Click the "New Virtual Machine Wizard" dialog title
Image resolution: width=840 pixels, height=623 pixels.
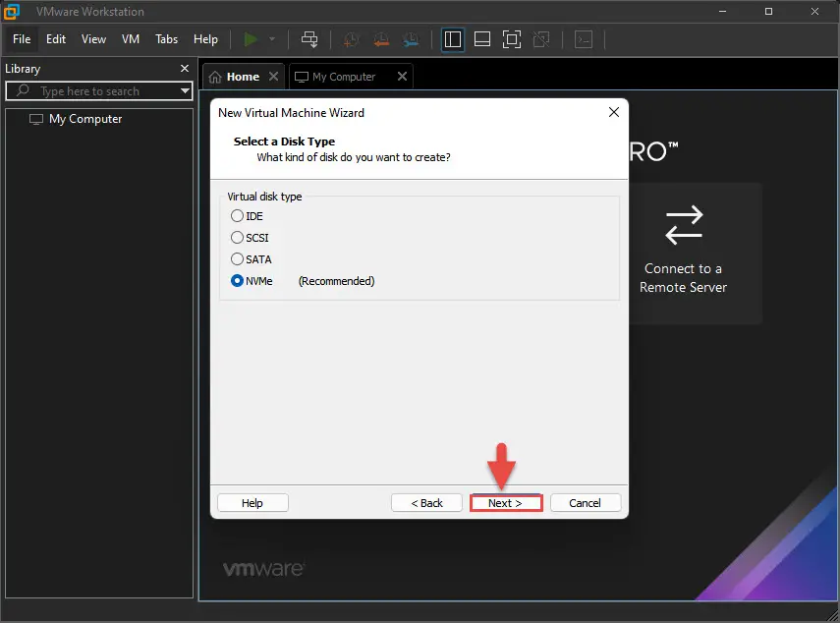[291, 112]
